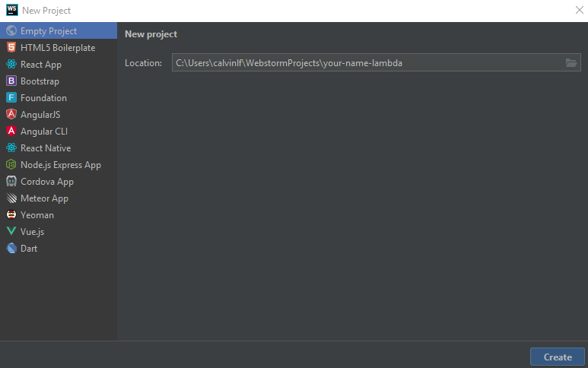
Task: Click the Yeoman face icon
Action: [x=11, y=214]
